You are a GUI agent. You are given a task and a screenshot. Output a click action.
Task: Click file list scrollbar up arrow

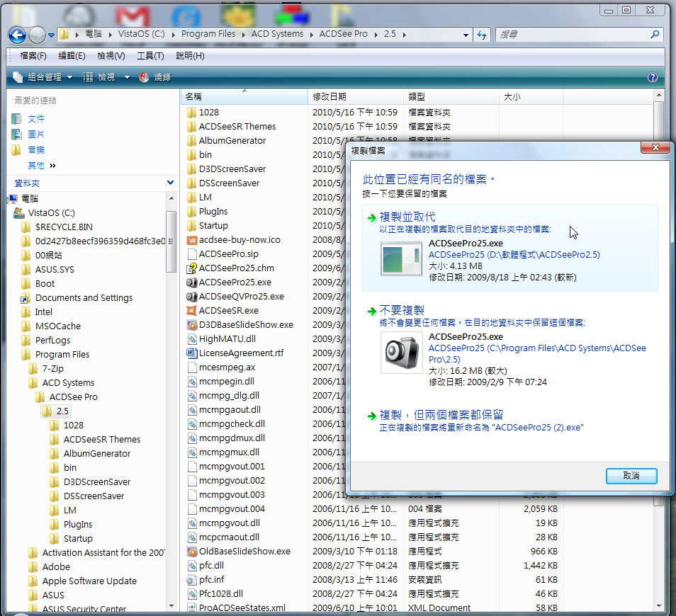pyautogui.click(x=658, y=95)
